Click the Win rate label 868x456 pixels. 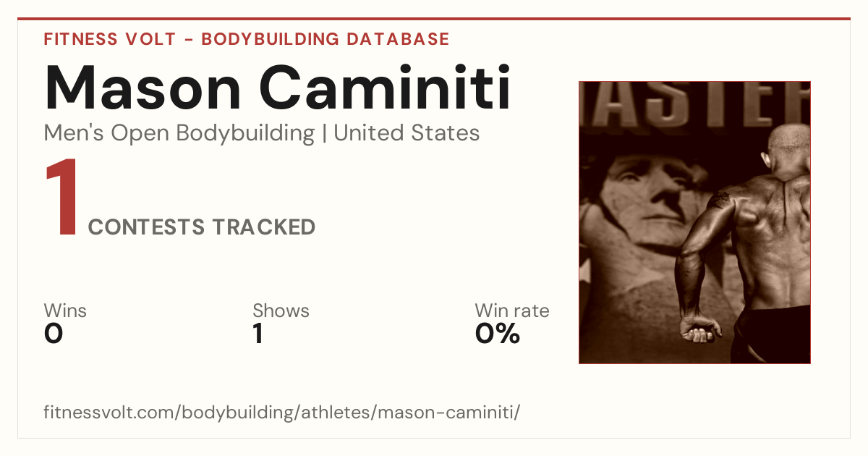pyautogui.click(x=512, y=311)
